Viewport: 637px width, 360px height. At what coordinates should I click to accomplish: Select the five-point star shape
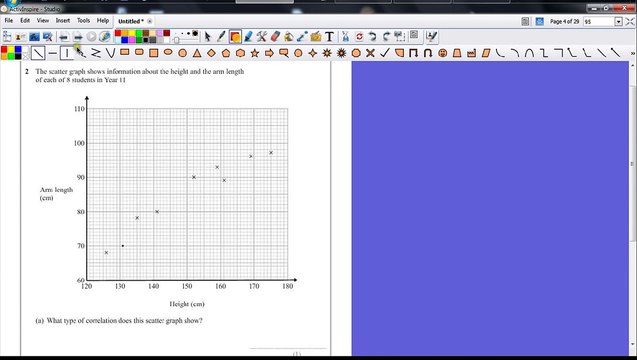click(255, 53)
